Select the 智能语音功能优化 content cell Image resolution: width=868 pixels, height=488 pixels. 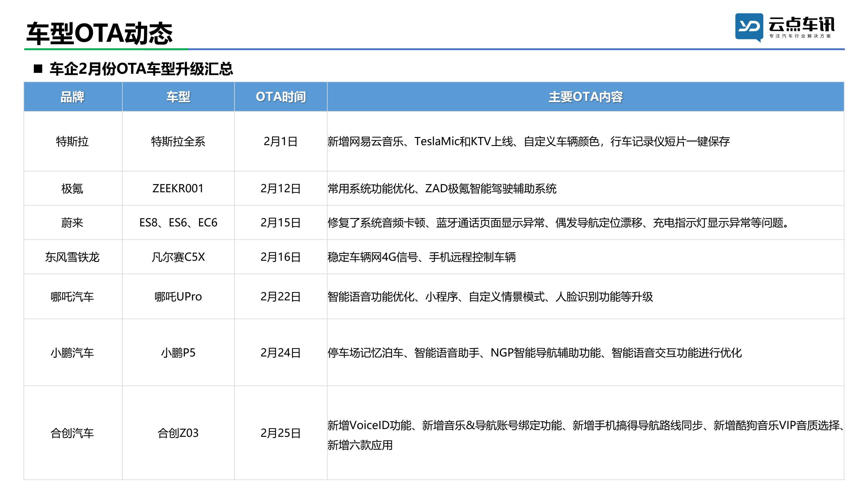(586, 297)
